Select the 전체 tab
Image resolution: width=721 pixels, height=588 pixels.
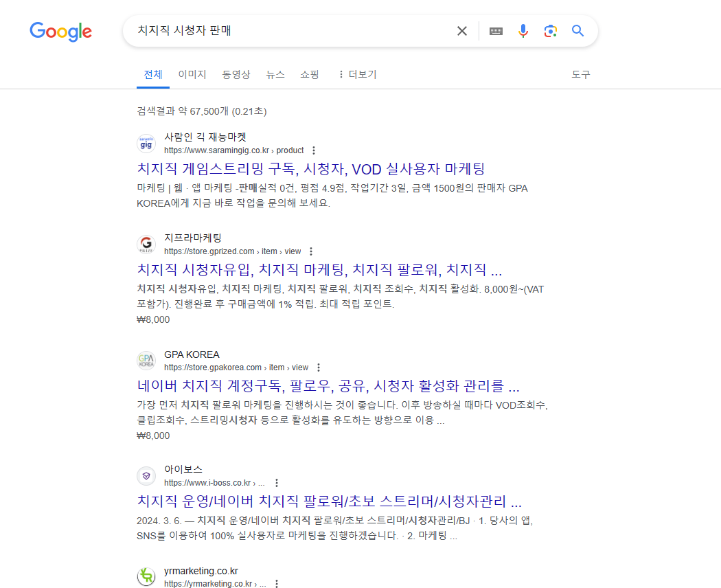tap(153, 75)
